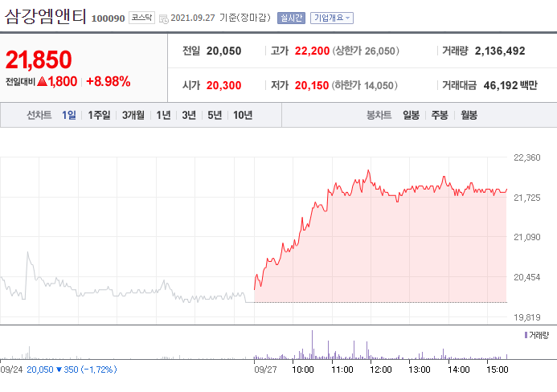This screenshot has width=557, height=392.
Task: Click the 22,360 price axis label
Action: click(526, 157)
